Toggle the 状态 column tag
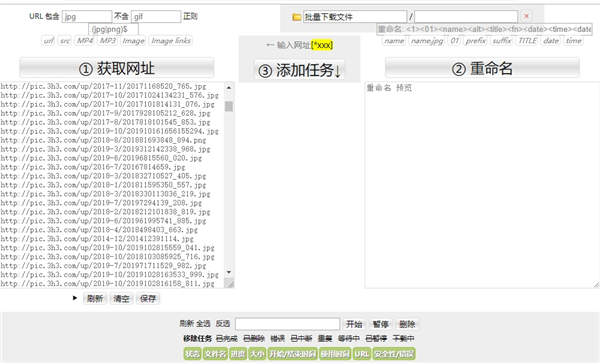Screen dimensions: 600x363 tap(192, 354)
